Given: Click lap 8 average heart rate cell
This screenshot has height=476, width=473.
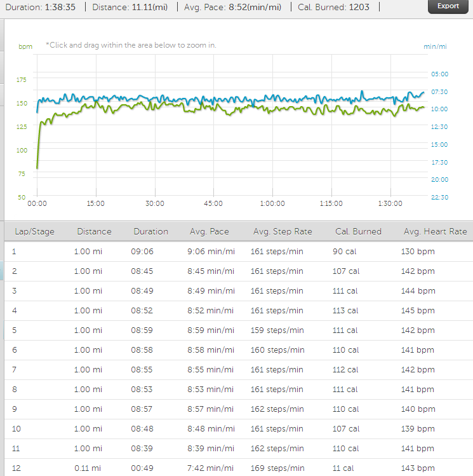Looking at the screenshot, I should tap(418, 390).
